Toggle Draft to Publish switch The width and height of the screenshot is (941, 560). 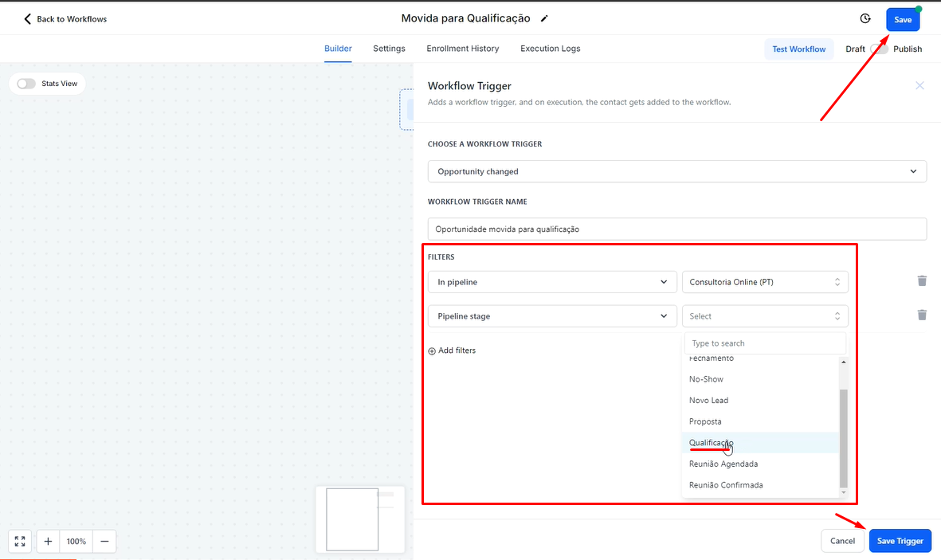tap(879, 49)
